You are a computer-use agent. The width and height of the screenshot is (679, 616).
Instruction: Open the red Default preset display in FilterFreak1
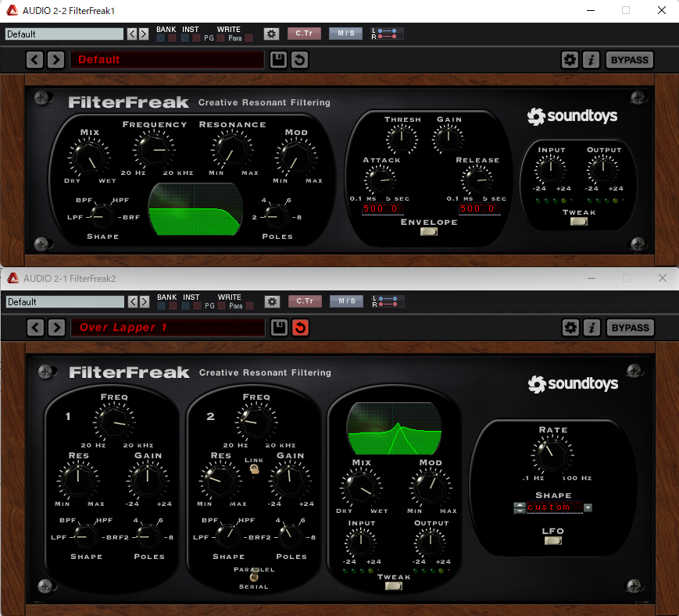[167, 59]
